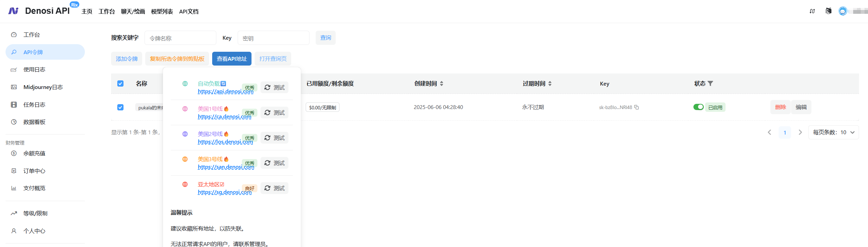Open the https://api.denosi.com link

coord(226,91)
